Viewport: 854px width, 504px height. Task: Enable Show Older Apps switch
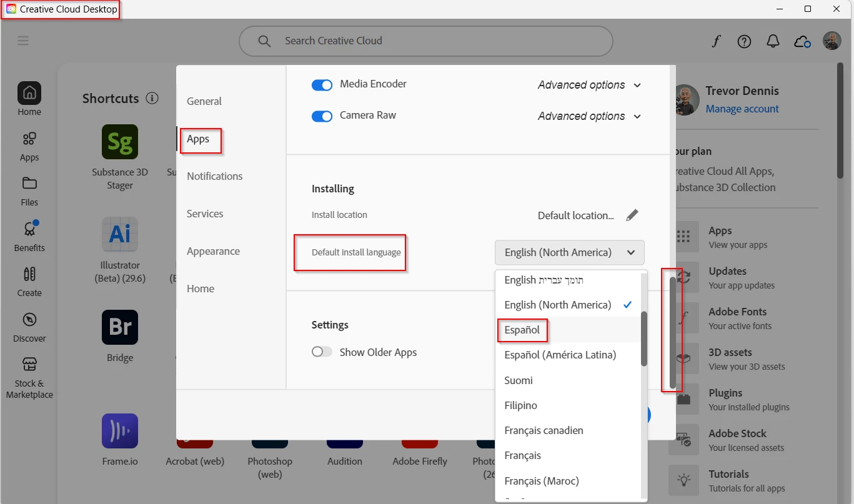(x=322, y=352)
